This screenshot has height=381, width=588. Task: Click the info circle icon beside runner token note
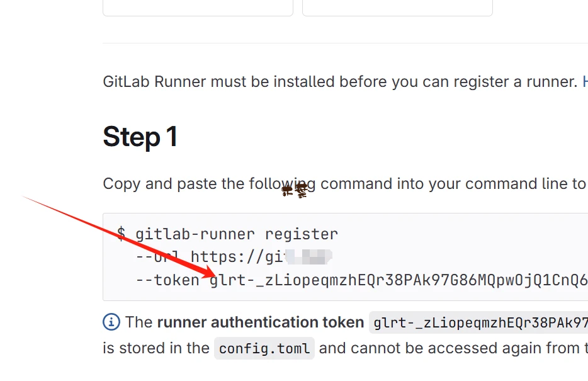pos(111,322)
